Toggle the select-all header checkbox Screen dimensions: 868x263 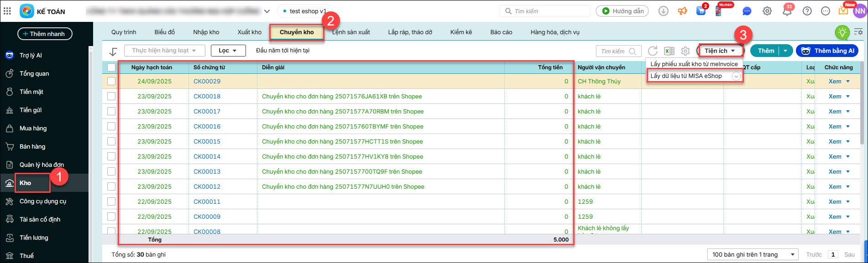click(x=111, y=67)
